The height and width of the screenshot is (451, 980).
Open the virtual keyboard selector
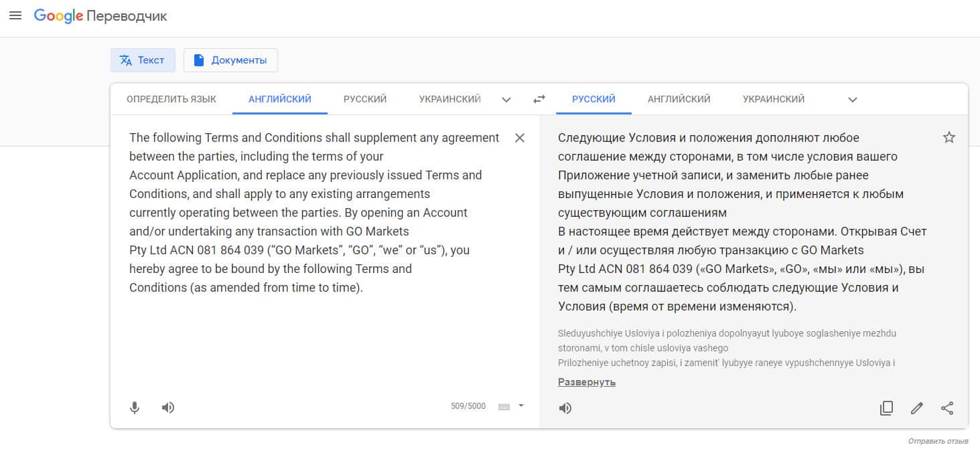[x=511, y=406]
